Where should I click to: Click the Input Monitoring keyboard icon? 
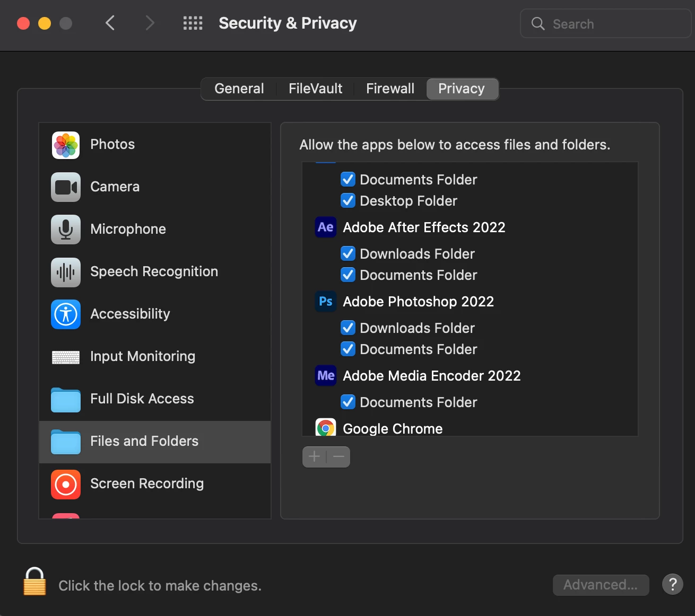point(66,357)
